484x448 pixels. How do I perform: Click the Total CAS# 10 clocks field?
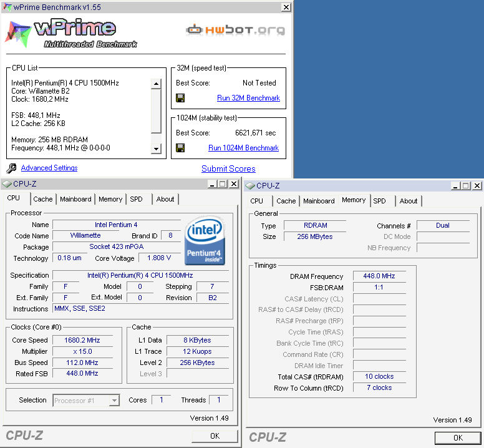pos(379,376)
